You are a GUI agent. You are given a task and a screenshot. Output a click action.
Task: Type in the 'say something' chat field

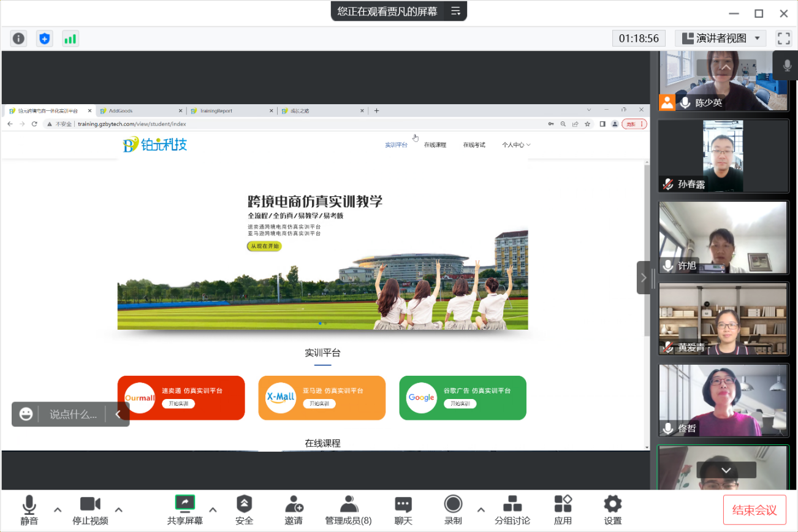[73, 414]
